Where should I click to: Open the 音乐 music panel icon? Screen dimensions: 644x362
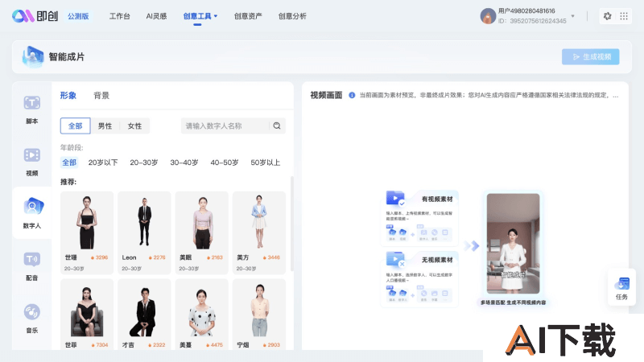(31, 312)
